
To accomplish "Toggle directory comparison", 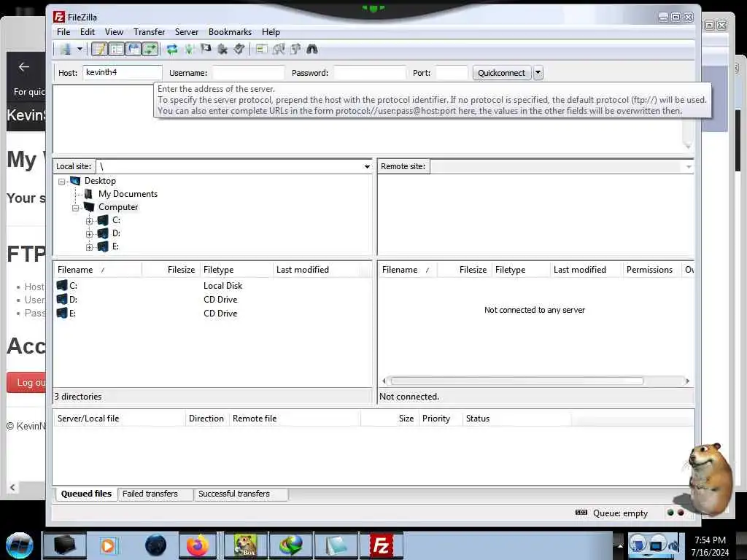I will [x=278, y=49].
